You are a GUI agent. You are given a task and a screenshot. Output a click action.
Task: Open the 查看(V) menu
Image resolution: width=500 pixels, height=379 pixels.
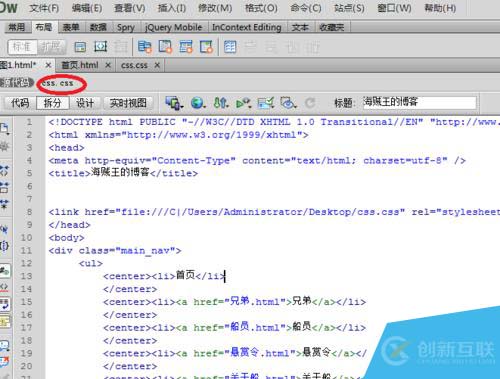pyautogui.click(x=130, y=8)
